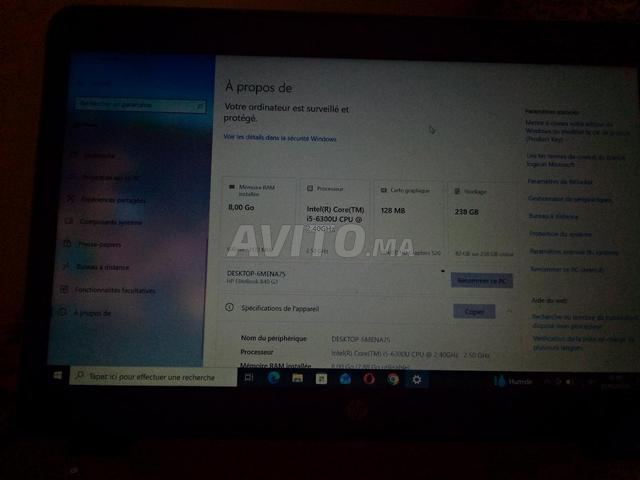Open Microsoft license terms link
This screenshot has width=640, height=480.
[576, 160]
